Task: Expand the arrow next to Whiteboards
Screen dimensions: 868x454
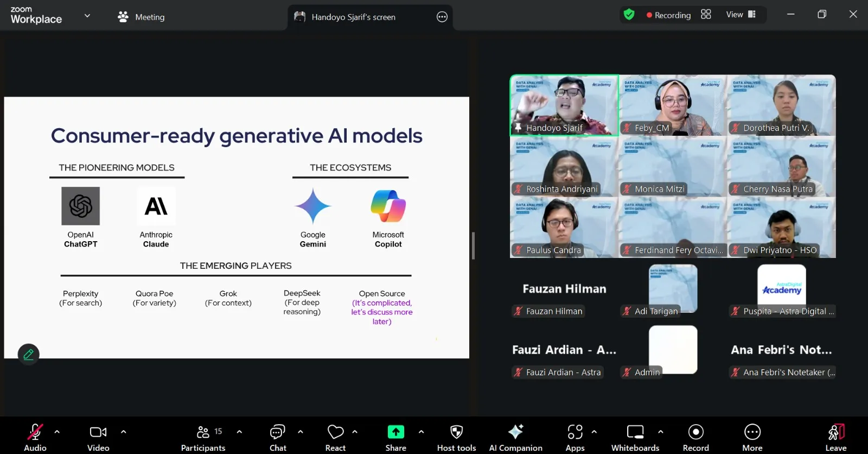Action: pos(660,432)
